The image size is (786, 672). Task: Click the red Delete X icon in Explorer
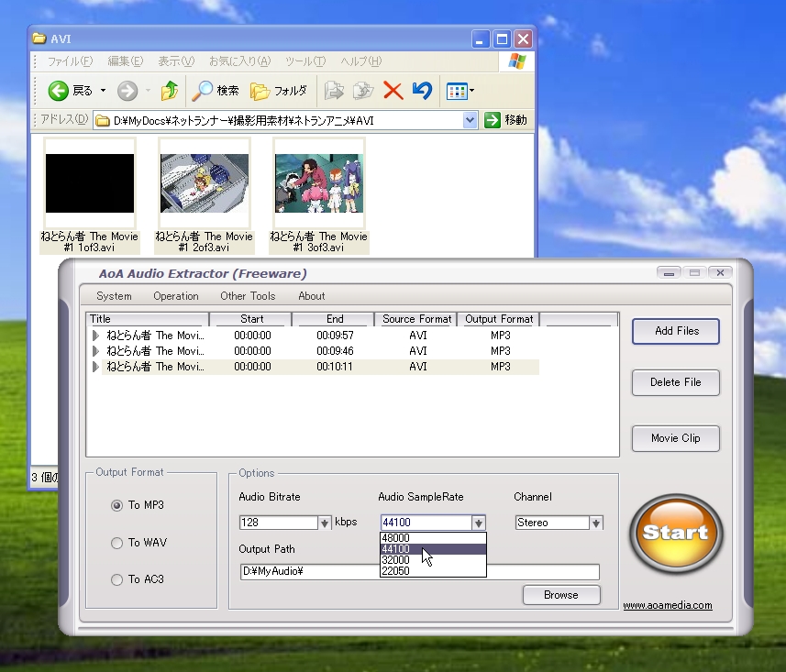click(x=393, y=91)
